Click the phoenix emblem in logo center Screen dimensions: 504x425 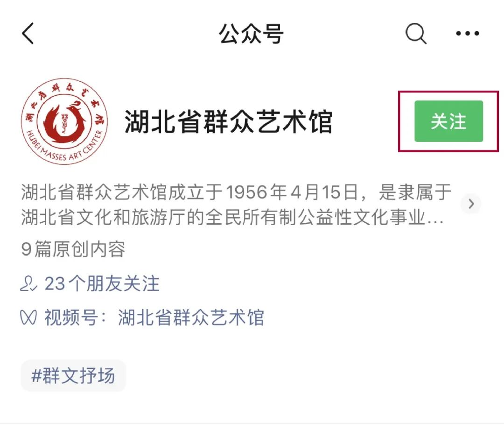click(65, 121)
